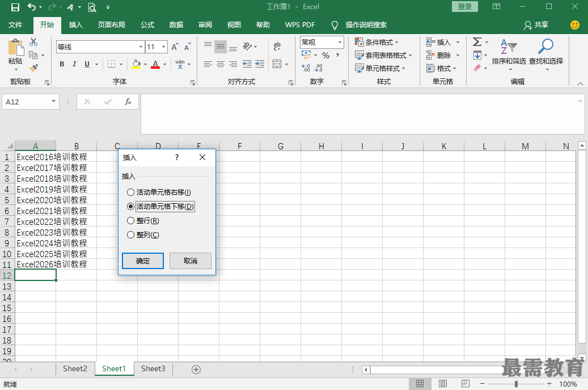588x390 pixels.
Task: Click the smiley feedback icon
Action: pos(575,25)
